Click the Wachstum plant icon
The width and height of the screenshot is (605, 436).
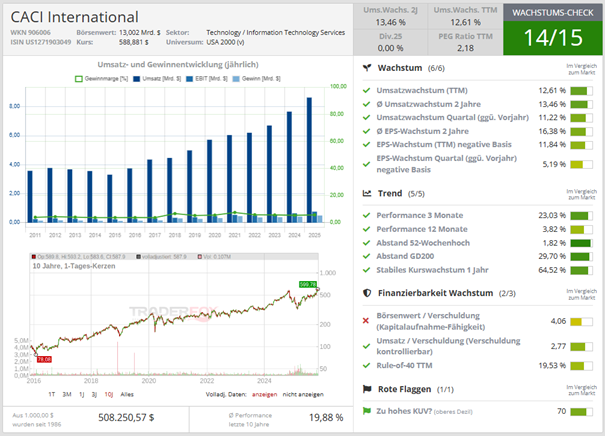pyautogui.click(x=367, y=69)
